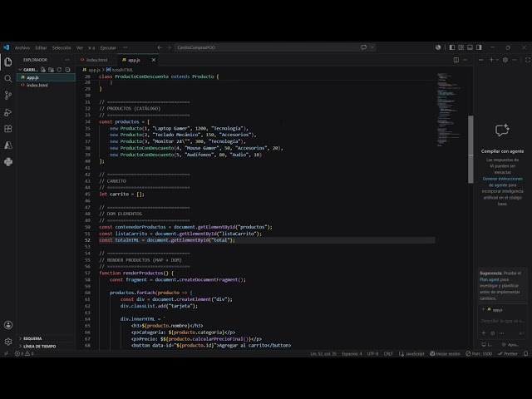532x399 pixels.
Task: Click the Plan agent link
Action: click(x=490, y=279)
